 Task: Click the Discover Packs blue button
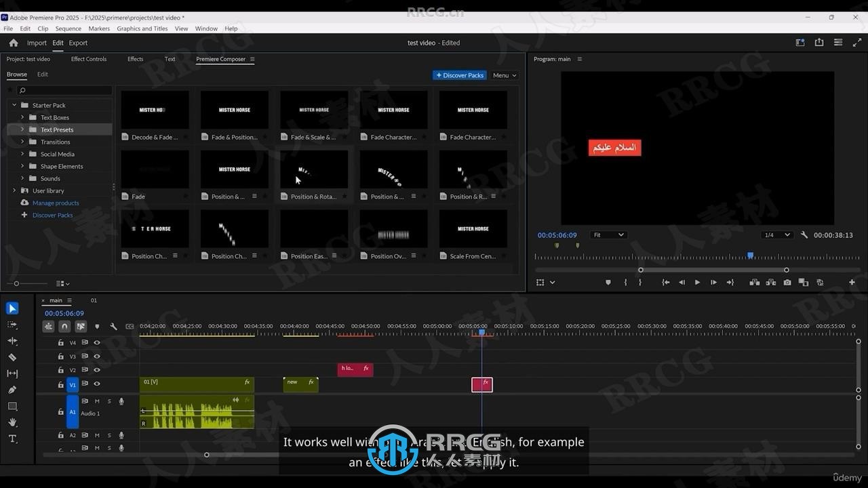pyautogui.click(x=460, y=75)
